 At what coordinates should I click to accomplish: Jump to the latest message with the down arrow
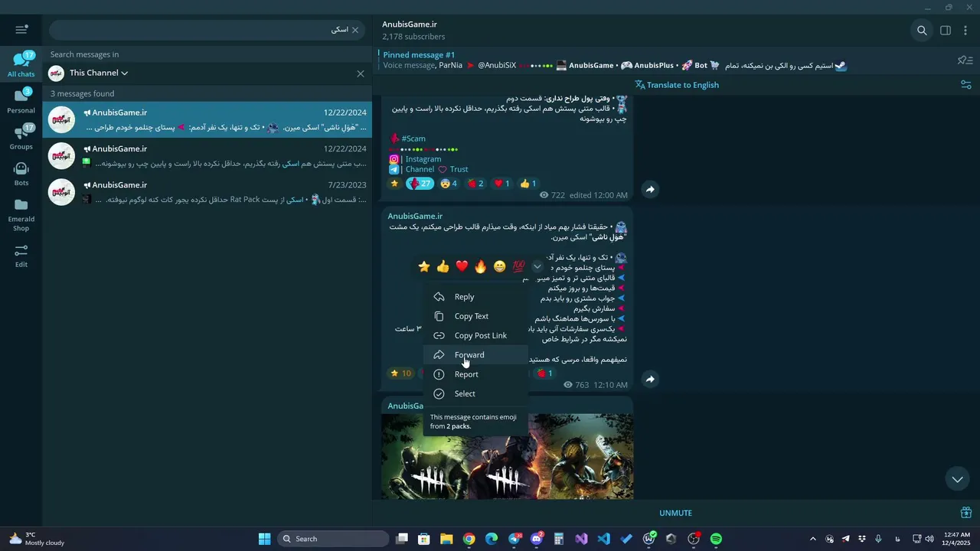click(957, 479)
